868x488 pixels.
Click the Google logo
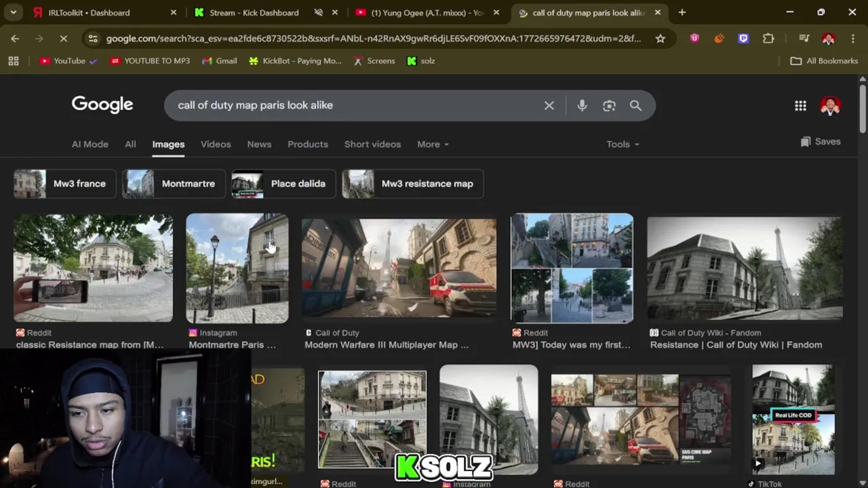102,104
